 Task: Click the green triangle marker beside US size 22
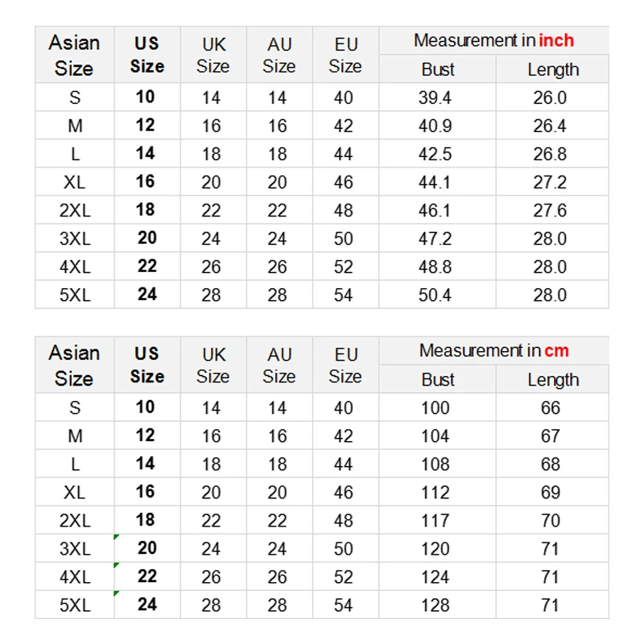tap(117, 565)
